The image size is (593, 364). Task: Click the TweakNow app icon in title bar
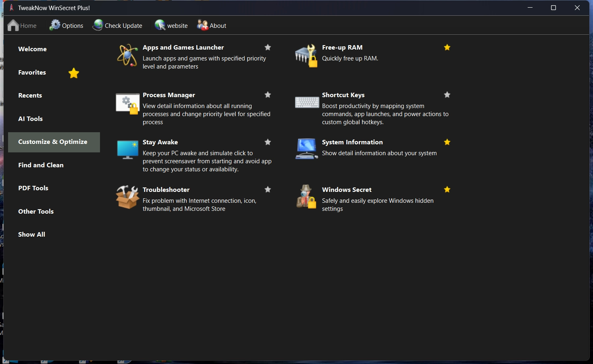pos(11,8)
